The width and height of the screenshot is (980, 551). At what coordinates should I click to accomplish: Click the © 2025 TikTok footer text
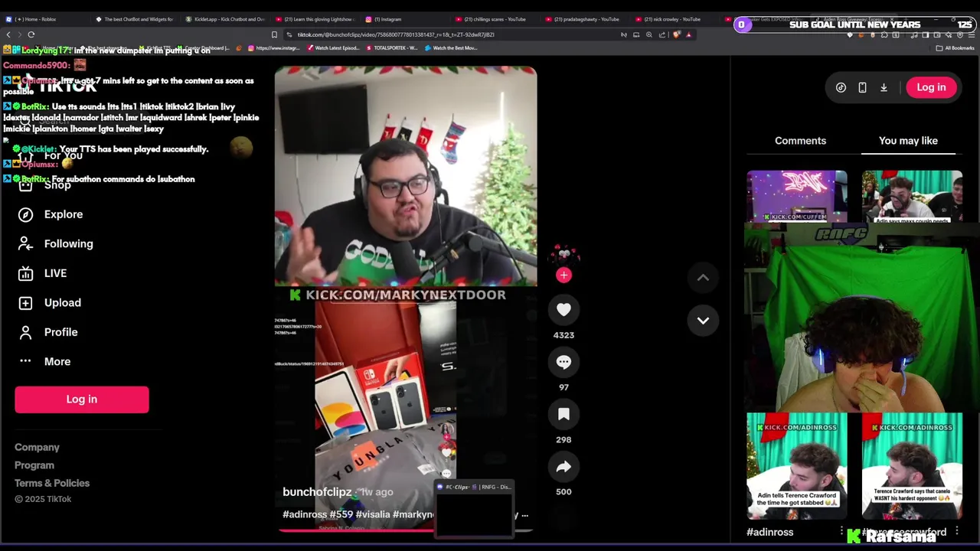(43, 499)
